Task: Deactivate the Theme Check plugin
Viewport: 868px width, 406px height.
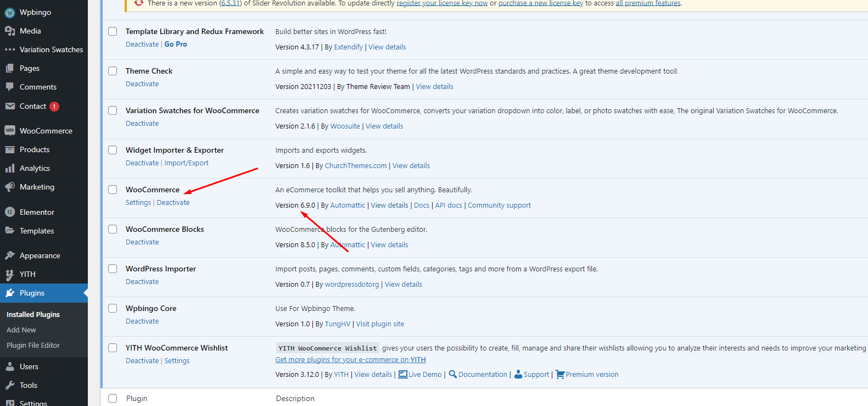Action: pyautogui.click(x=142, y=84)
